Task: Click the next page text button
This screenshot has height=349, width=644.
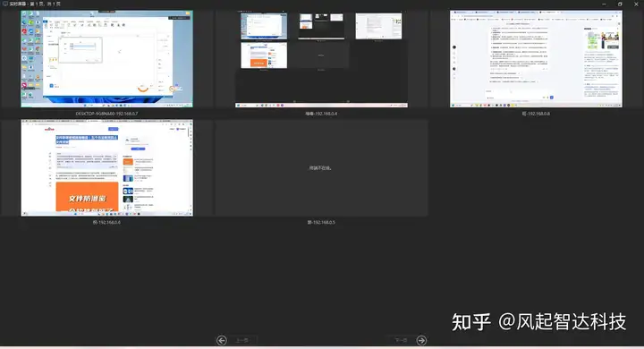Action: pyautogui.click(x=401, y=340)
